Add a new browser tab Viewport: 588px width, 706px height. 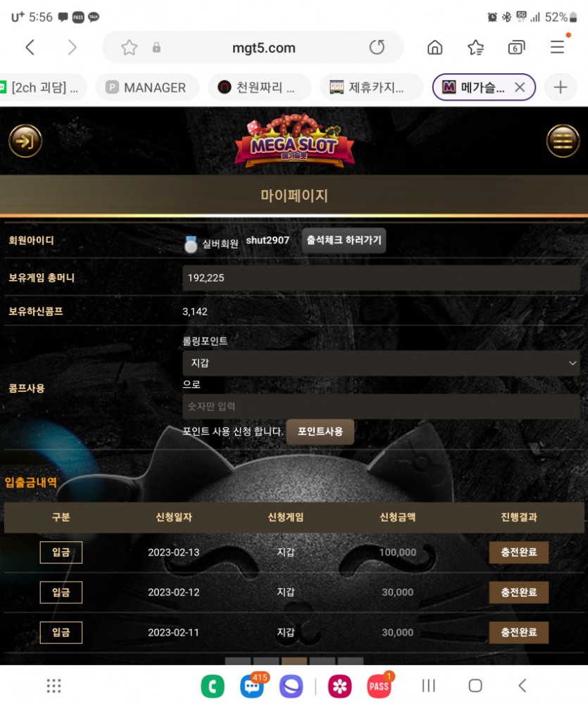561,87
